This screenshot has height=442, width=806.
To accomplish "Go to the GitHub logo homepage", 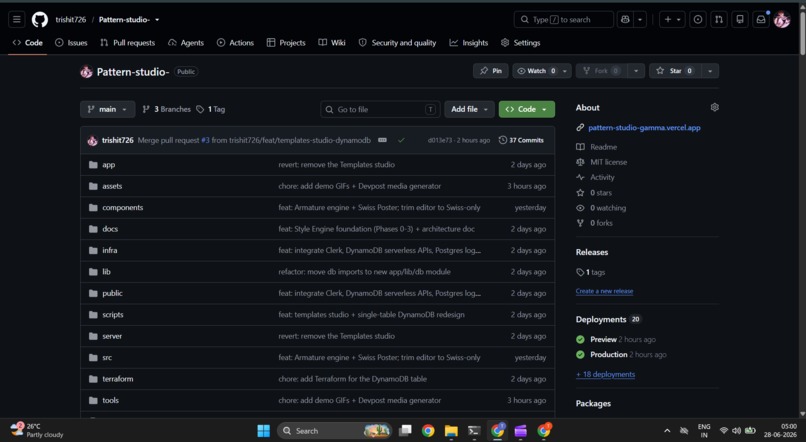I will (40, 20).
